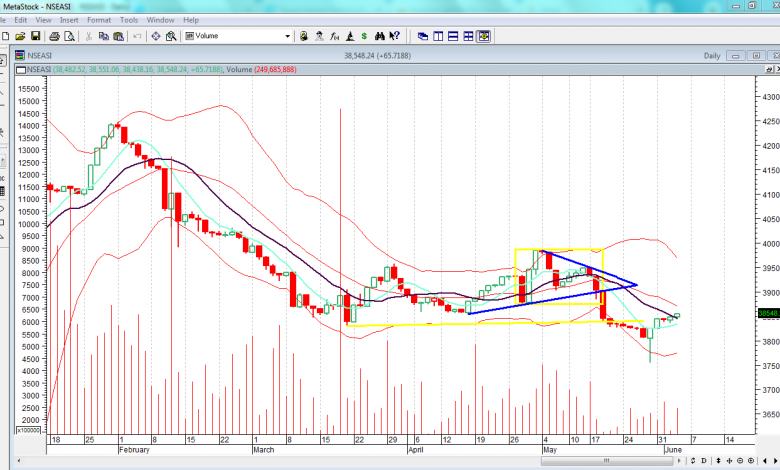Click the Open file toolbar icon
This screenshot has width=780, height=470.
point(20,36)
